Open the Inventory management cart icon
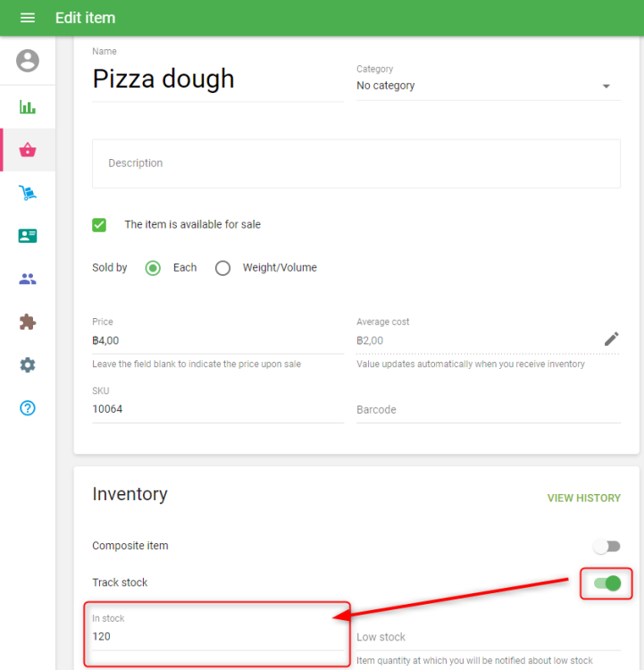The width and height of the screenshot is (644, 670). point(28,193)
